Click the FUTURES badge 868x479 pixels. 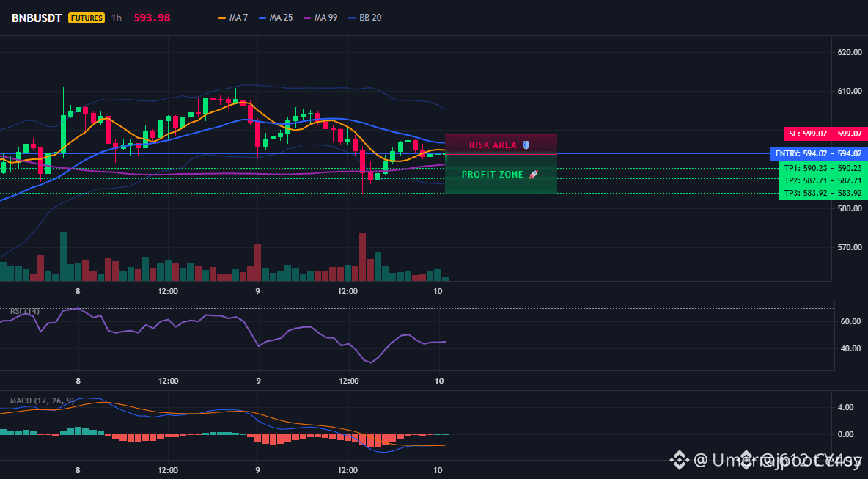pyautogui.click(x=87, y=18)
